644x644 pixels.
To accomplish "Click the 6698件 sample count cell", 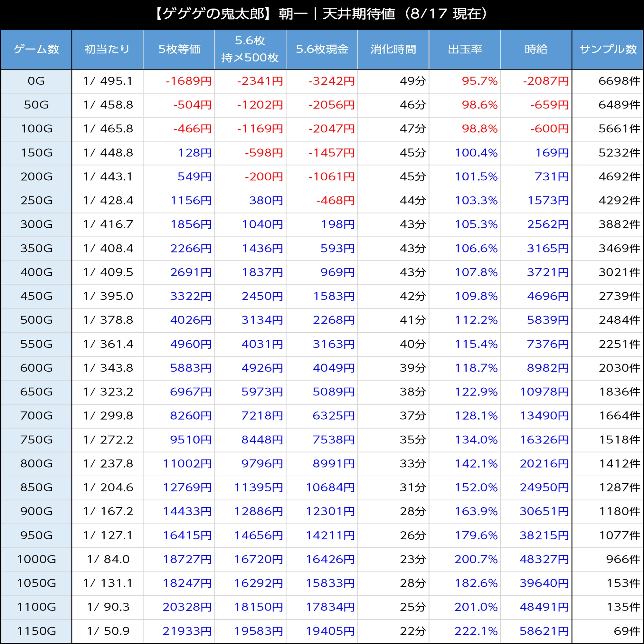I will coord(608,81).
